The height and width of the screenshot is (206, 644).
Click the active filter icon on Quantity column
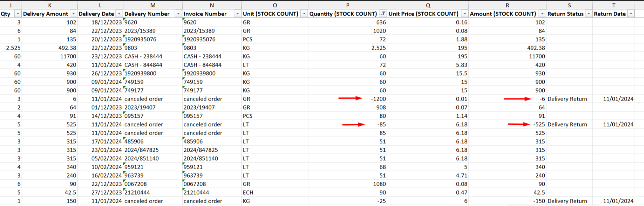pos(383,14)
